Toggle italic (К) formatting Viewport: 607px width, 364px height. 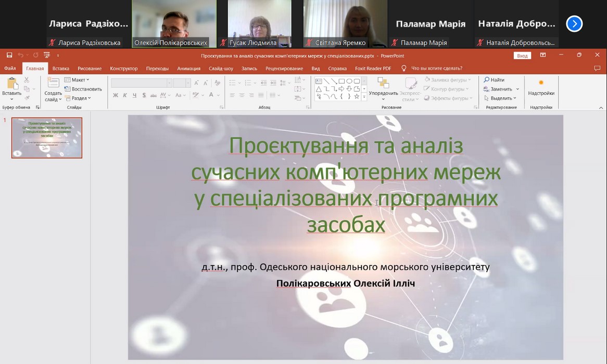125,95
